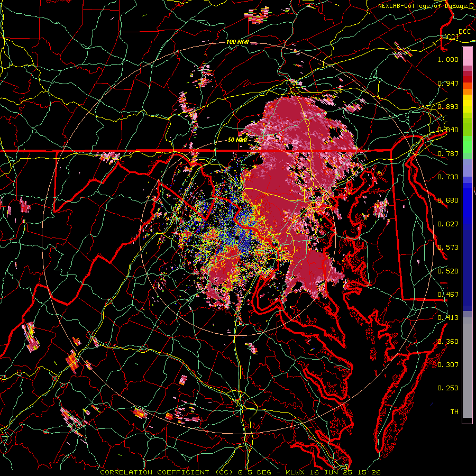Pick the orange swatch below 0.947
This screenshot has width=476, height=476.
[467, 91]
